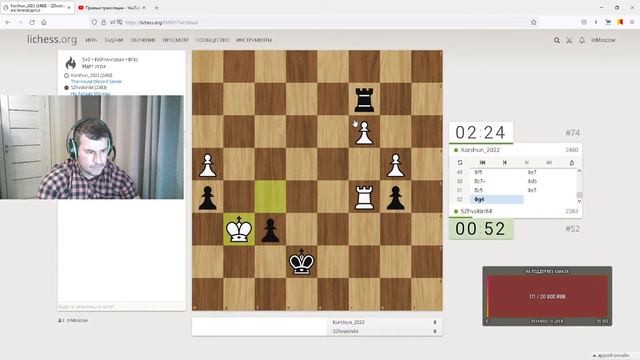Click the highlighted empty square c4
640x360 pixels.
point(270,197)
